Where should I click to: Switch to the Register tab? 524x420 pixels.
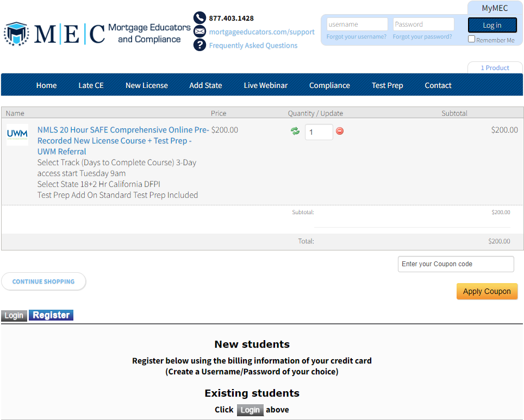[51, 315]
